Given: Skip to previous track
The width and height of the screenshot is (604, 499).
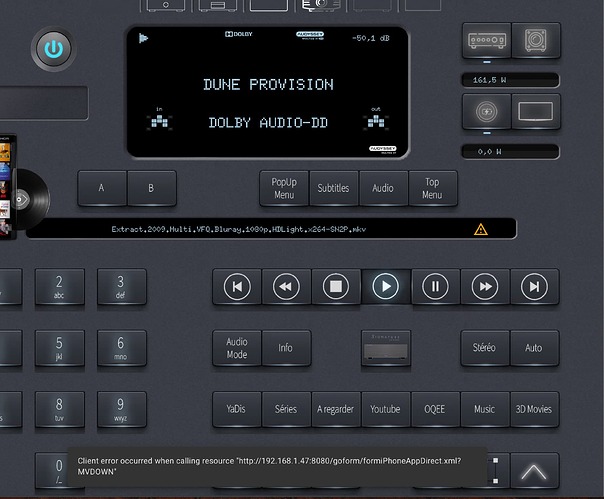Looking at the screenshot, I should pyautogui.click(x=237, y=287).
